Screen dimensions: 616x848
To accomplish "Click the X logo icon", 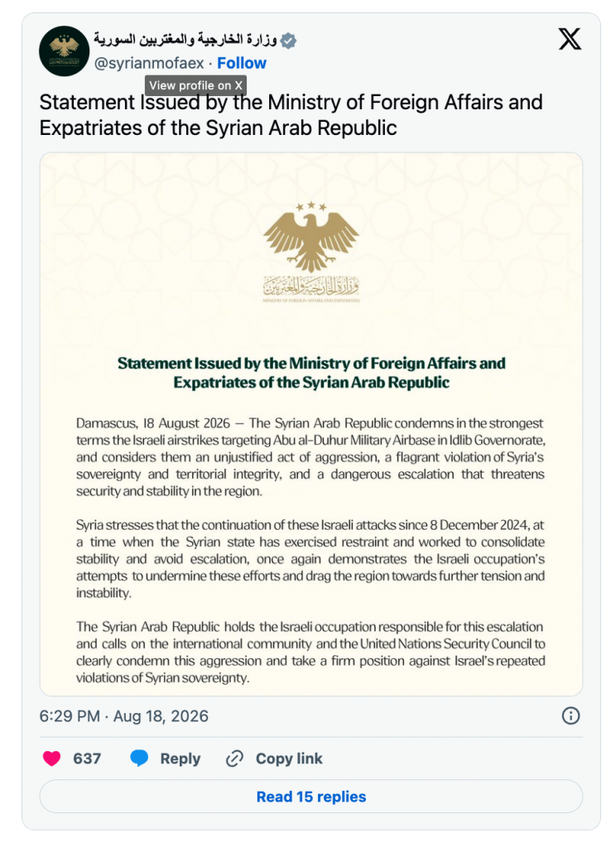I will point(570,39).
